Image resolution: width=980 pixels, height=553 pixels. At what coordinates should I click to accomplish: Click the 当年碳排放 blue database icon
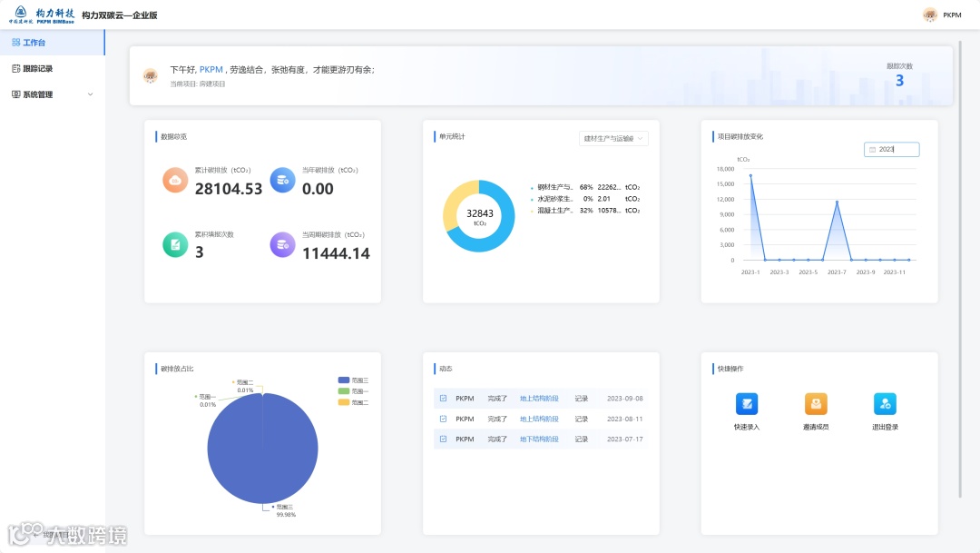[282, 180]
